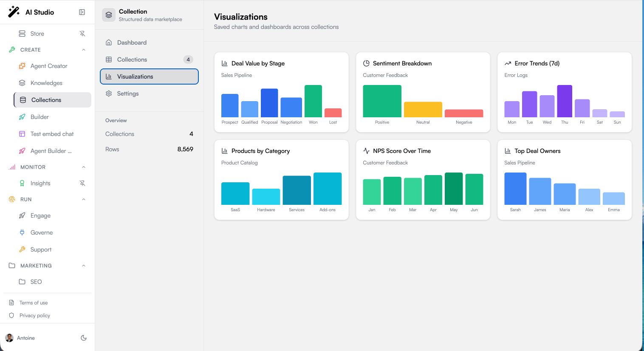644x351 pixels.
Task: Click the green Won bar
Action: click(x=313, y=101)
